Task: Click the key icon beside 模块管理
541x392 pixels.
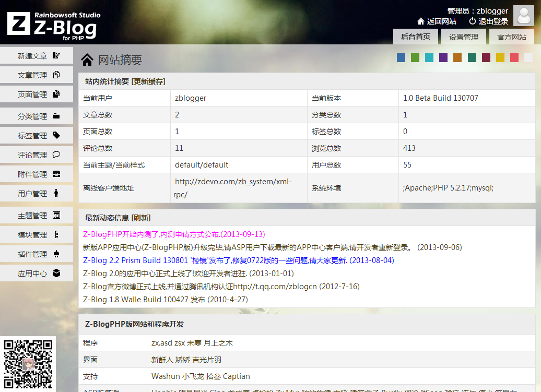Action: tap(57, 234)
